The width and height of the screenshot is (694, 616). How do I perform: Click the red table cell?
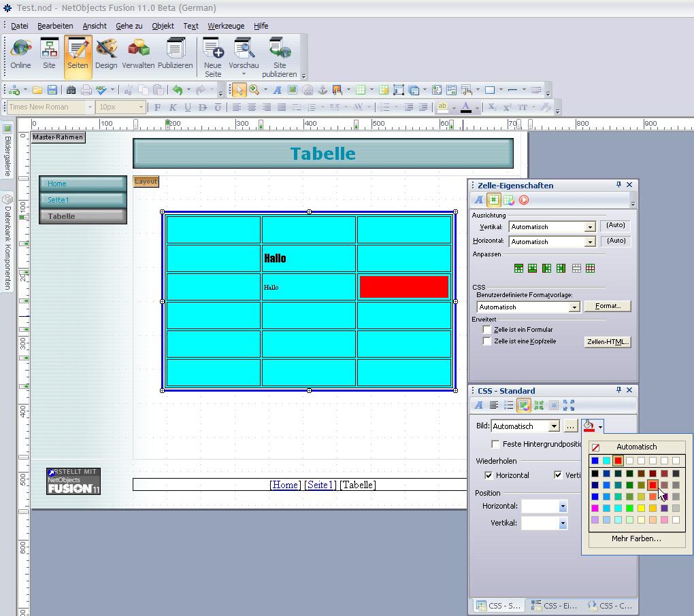tap(403, 287)
